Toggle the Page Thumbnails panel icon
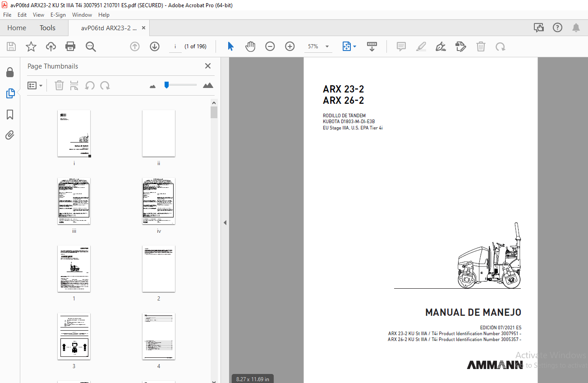 [10, 94]
